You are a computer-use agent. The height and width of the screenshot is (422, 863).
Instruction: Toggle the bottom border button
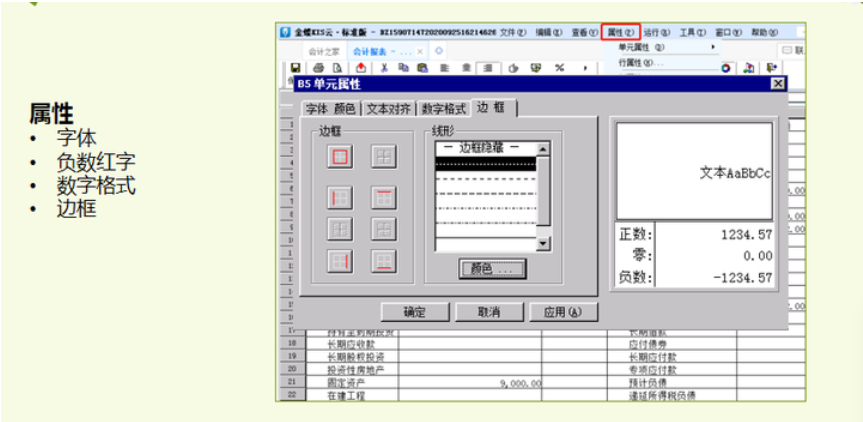384,261
